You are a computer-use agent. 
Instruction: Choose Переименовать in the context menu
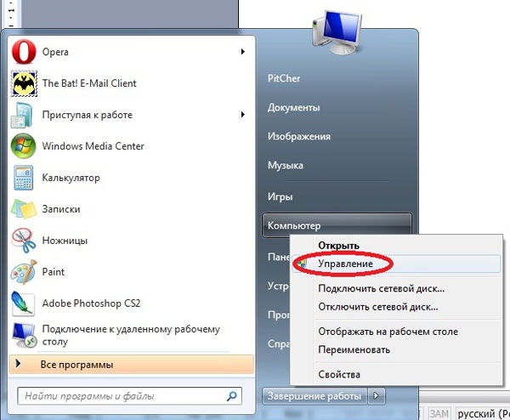pyautogui.click(x=354, y=349)
